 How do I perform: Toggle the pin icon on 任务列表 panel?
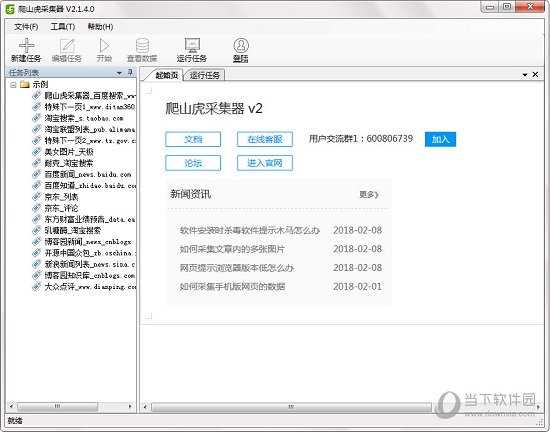coord(130,72)
